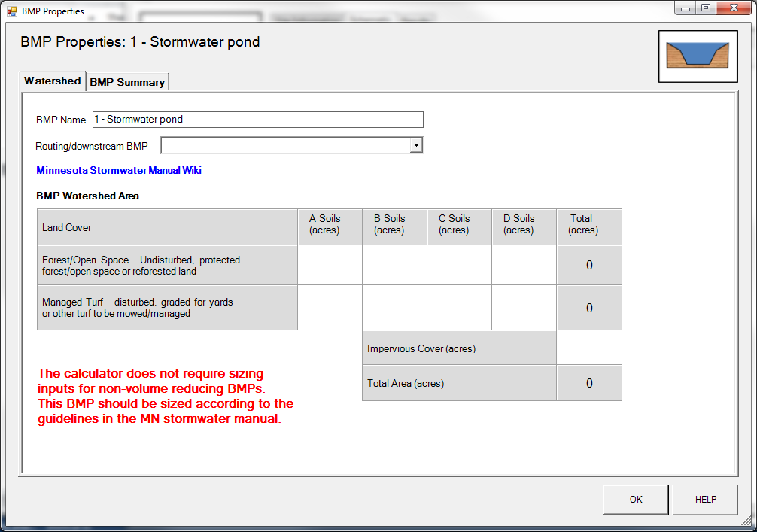The width and height of the screenshot is (757, 532).
Task: Click Managed Turf A Soils cell
Action: pyautogui.click(x=330, y=307)
